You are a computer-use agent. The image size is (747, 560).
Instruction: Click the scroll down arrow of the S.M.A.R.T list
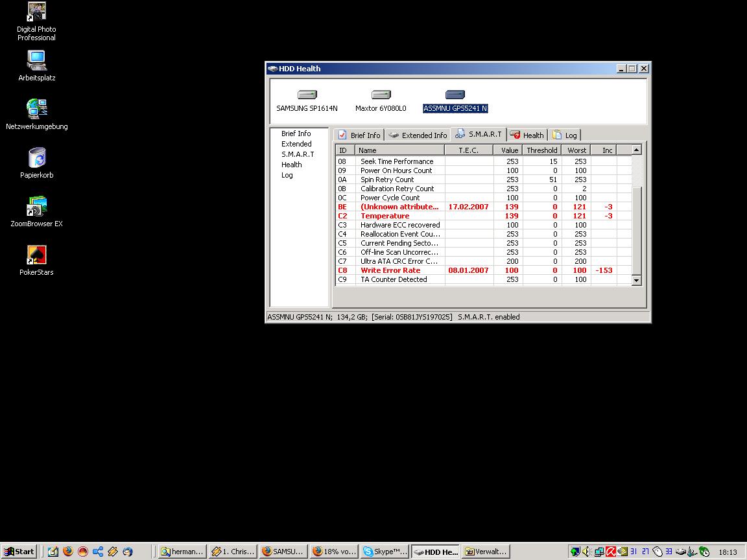[637, 281]
